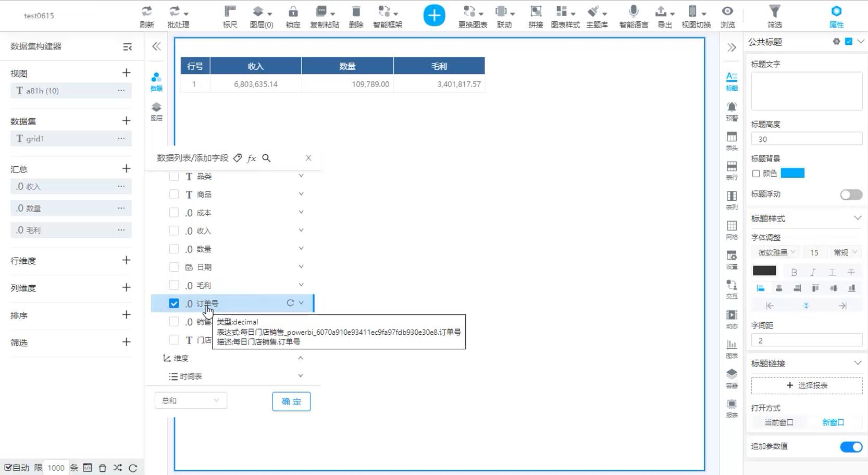Switch to the 属性 properties tab
The image size is (868, 475).
click(836, 16)
